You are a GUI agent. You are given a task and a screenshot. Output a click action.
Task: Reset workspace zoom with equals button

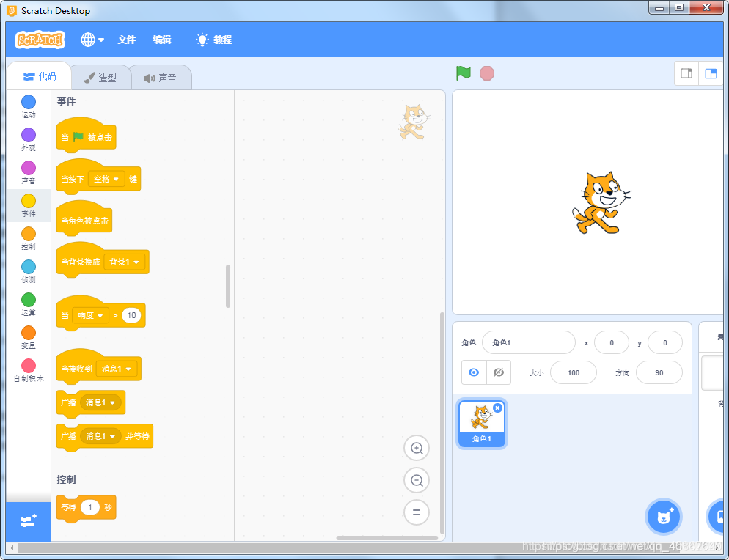click(417, 512)
